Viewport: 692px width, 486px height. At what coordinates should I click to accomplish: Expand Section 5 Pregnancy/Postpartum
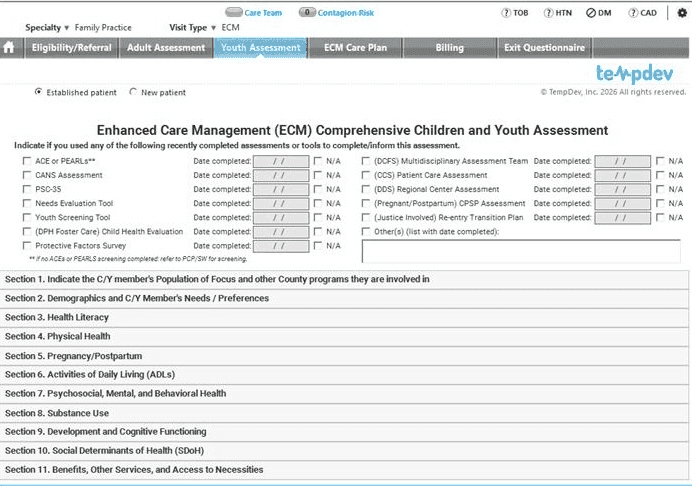pyautogui.click(x=344, y=356)
